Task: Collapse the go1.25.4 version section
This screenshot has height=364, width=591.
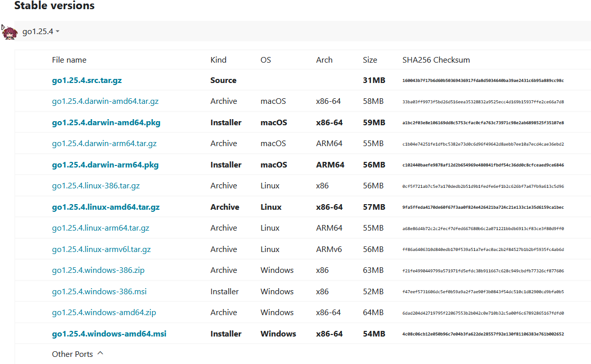Action: tap(38, 32)
